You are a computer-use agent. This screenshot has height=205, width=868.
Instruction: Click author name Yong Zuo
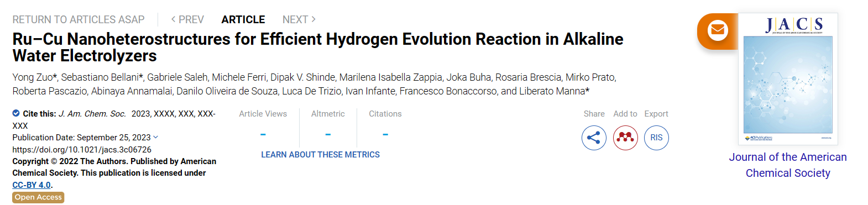coord(33,77)
